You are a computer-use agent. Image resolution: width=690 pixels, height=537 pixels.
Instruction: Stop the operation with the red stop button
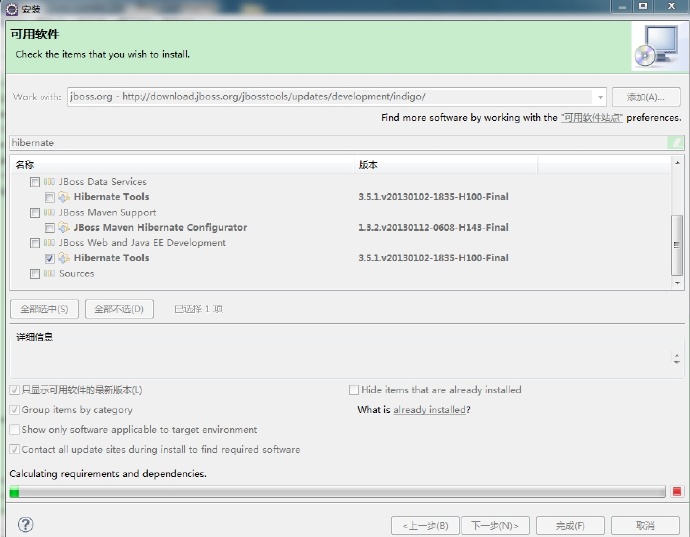(677, 492)
